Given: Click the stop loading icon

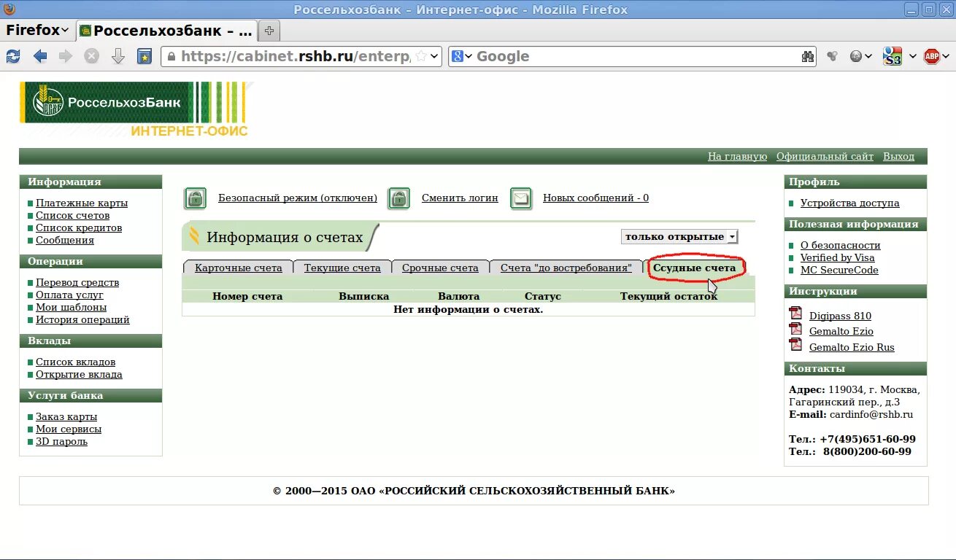Looking at the screenshot, I should click(x=91, y=56).
